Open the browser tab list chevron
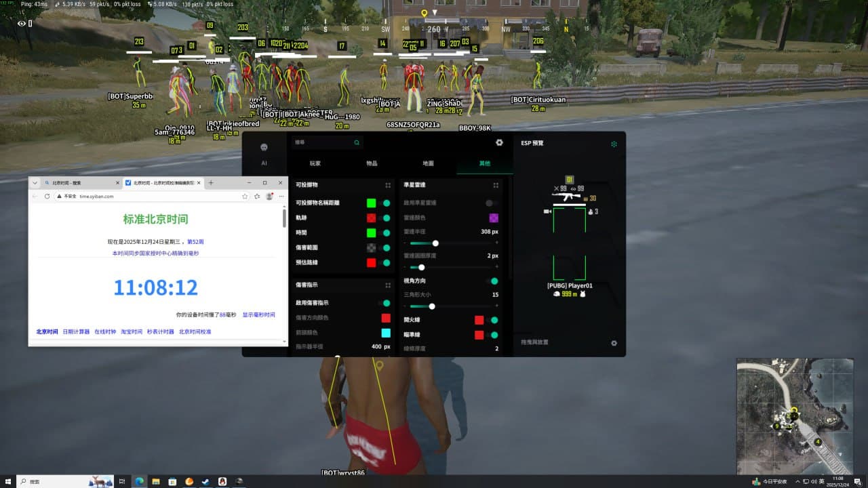The width and height of the screenshot is (868, 488). (x=34, y=183)
